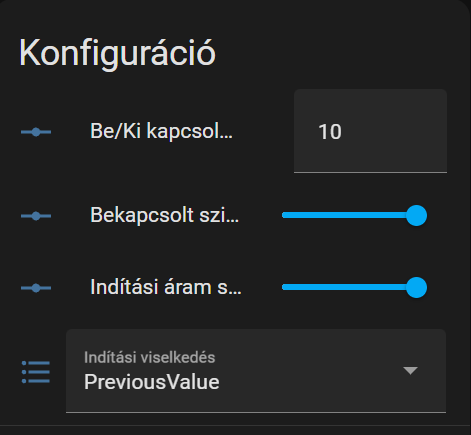The height and width of the screenshot is (435, 471).
Task: Set Bekapcsolt szi... slider to its minimum end
Action: point(283,215)
